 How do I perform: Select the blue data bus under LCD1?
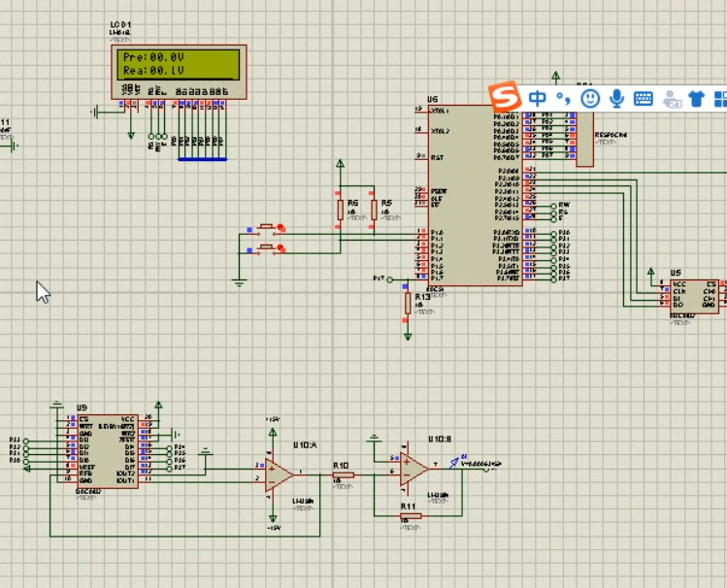click(x=203, y=159)
